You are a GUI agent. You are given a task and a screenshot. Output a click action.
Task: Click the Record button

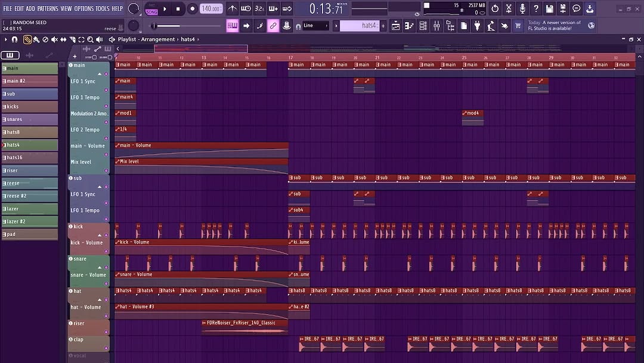(192, 8)
